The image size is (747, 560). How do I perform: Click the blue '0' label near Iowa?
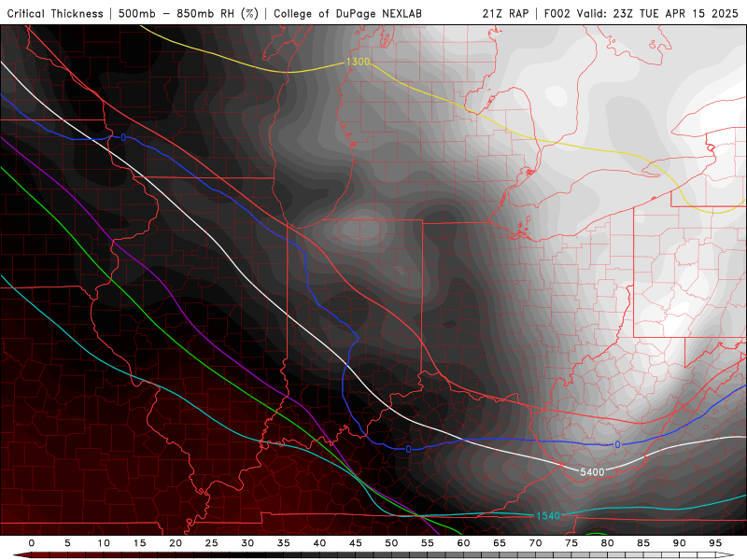tap(123, 137)
